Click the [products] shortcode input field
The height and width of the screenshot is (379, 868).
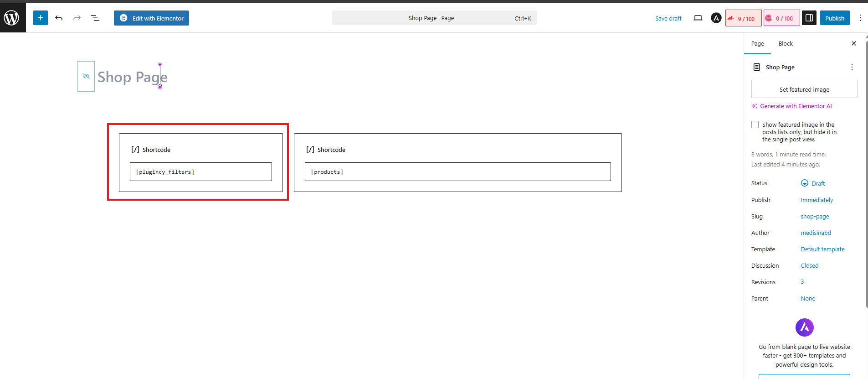[x=457, y=172]
